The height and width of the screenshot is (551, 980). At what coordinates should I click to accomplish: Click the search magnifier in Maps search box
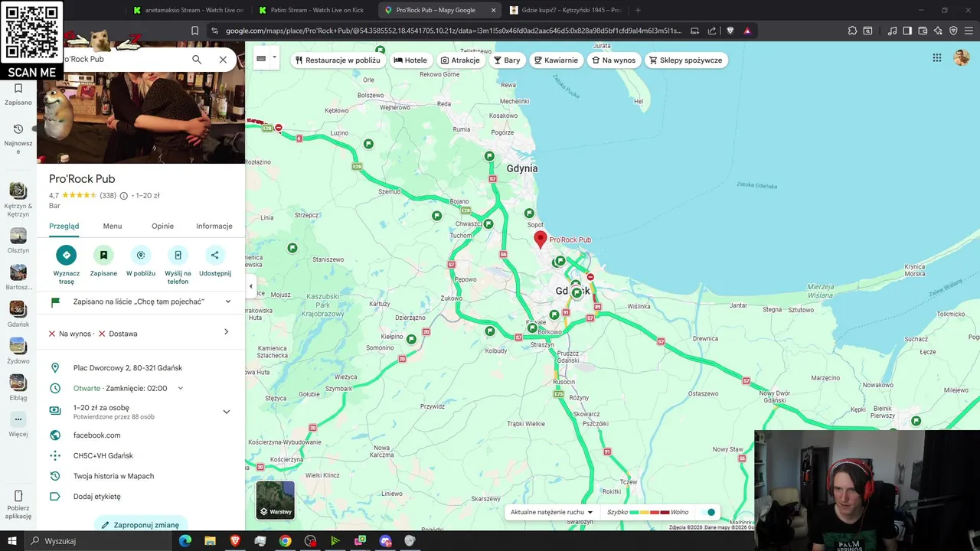197,59
